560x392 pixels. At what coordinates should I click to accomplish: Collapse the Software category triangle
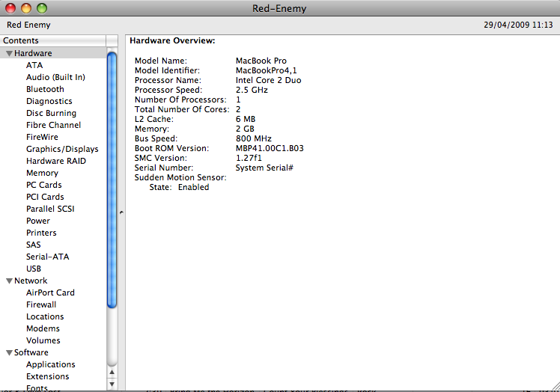click(x=9, y=353)
